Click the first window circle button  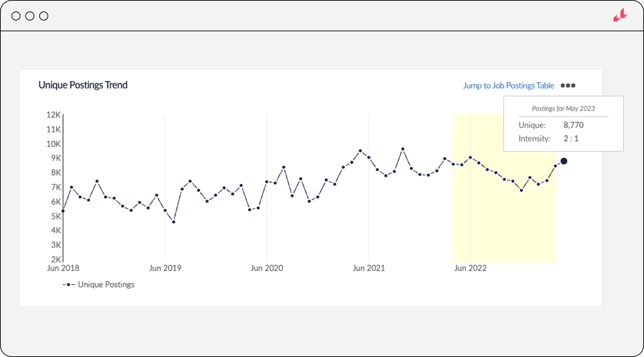click(16, 16)
